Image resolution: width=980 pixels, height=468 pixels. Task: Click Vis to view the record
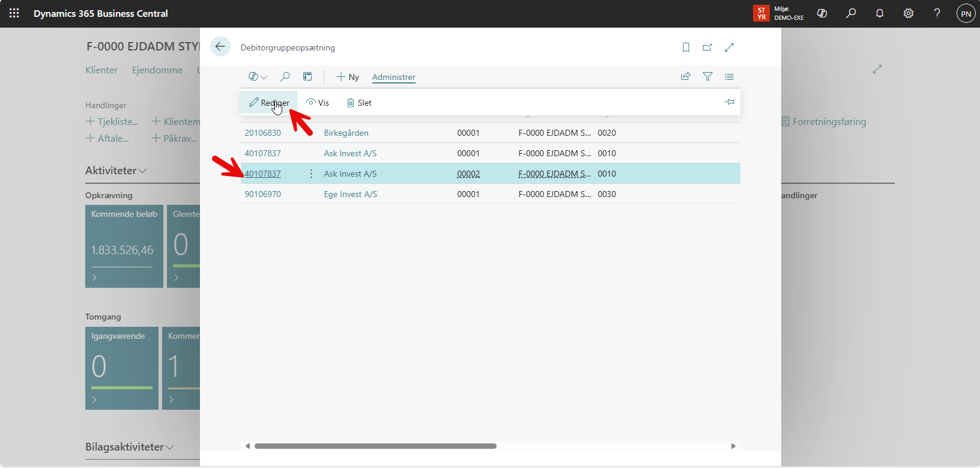[318, 103]
